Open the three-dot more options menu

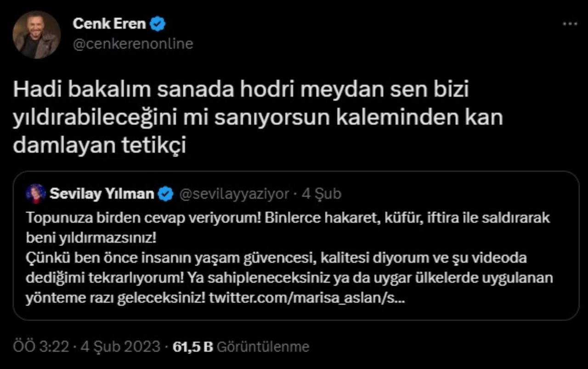pyautogui.click(x=570, y=23)
